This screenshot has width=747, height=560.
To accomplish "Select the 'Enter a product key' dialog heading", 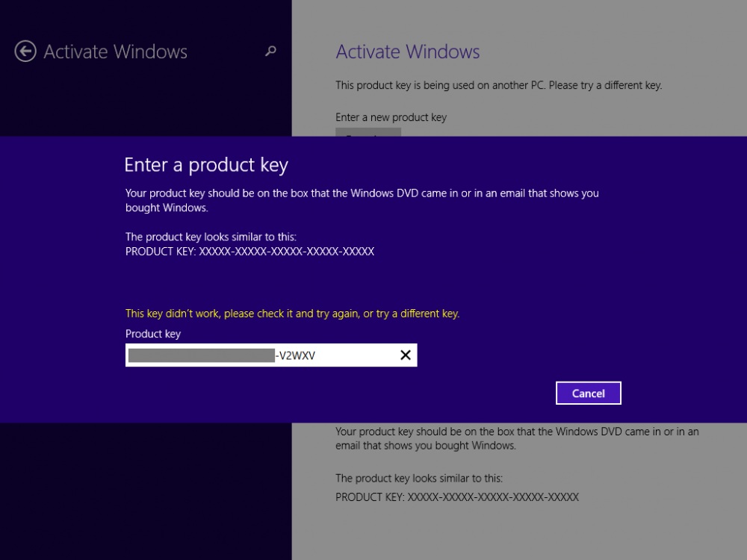I will [x=206, y=165].
